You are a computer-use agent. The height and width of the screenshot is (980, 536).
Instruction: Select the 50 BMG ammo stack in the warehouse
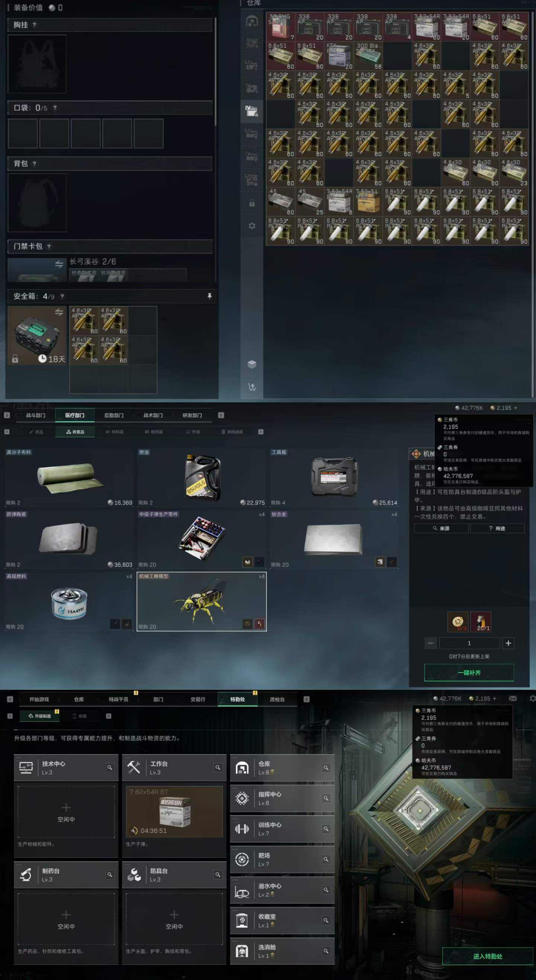click(x=281, y=27)
